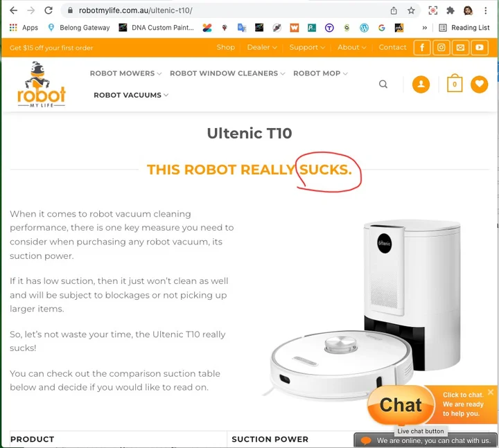Open the Shop menu item
This screenshot has height=448, width=499.
(x=226, y=47)
